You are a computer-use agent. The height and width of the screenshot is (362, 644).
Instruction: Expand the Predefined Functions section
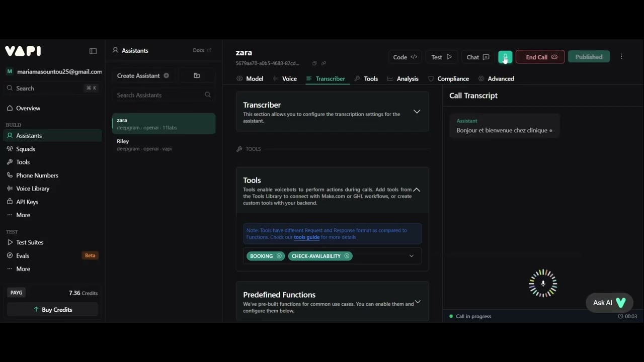click(x=417, y=302)
